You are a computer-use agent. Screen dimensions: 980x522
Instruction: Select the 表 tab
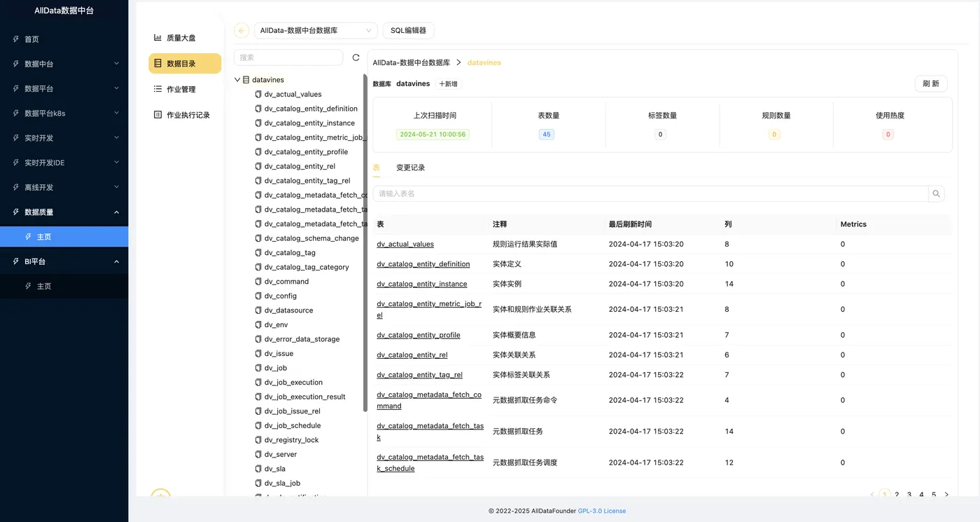[377, 167]
